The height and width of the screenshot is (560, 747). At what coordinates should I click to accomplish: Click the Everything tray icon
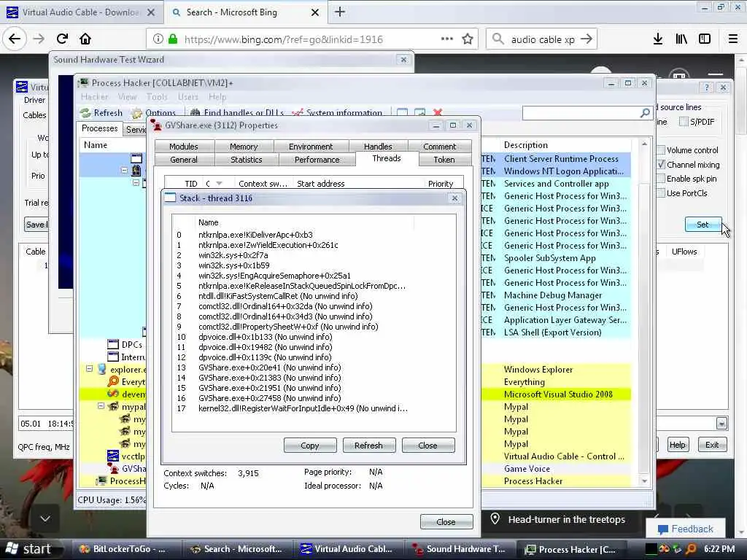691,549
